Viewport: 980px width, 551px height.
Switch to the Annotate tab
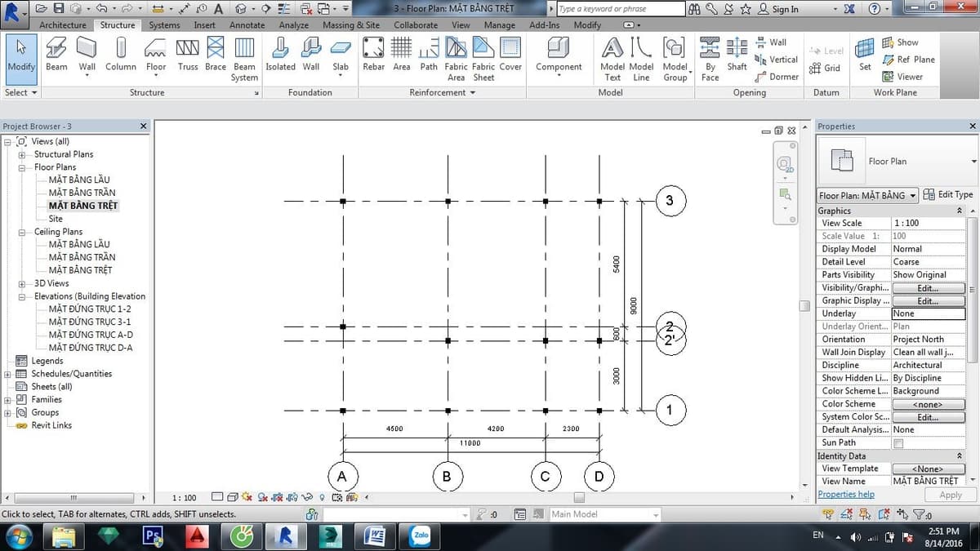coord(247,25)
